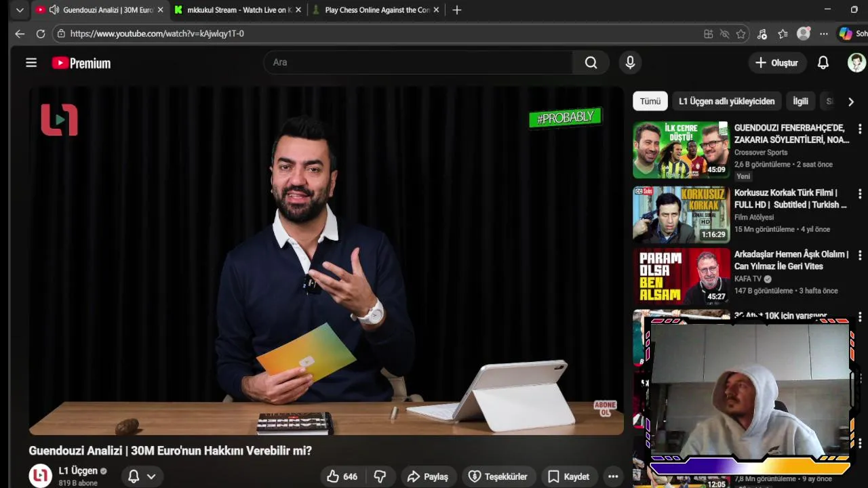The width and height of the screenshot is (868, 488).
Task: Click the KAFA TV channel name
Action: (x=748, y=279)
